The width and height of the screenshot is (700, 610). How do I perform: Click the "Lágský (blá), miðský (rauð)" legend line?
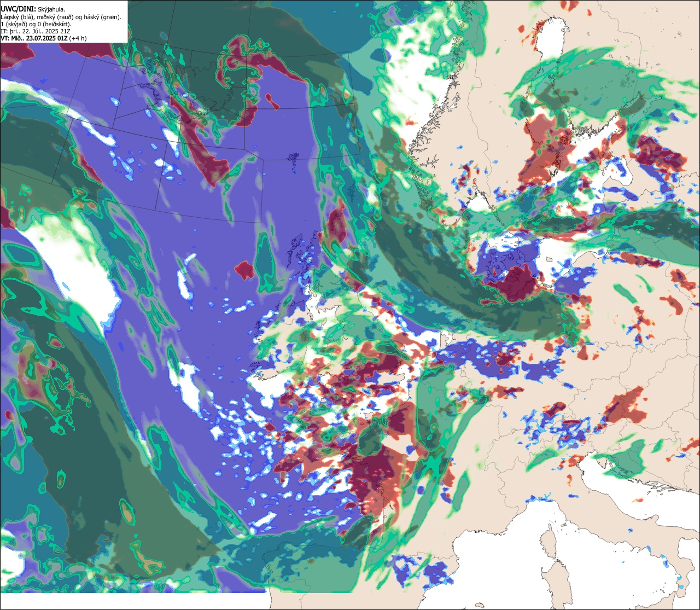[x=61, y=17]
